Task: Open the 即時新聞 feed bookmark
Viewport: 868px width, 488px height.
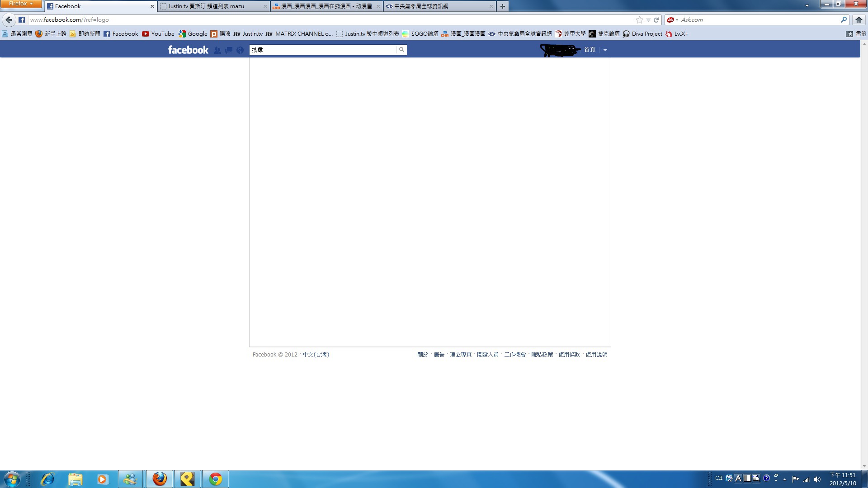Action: pyautogui.click(x=85, y=34)
